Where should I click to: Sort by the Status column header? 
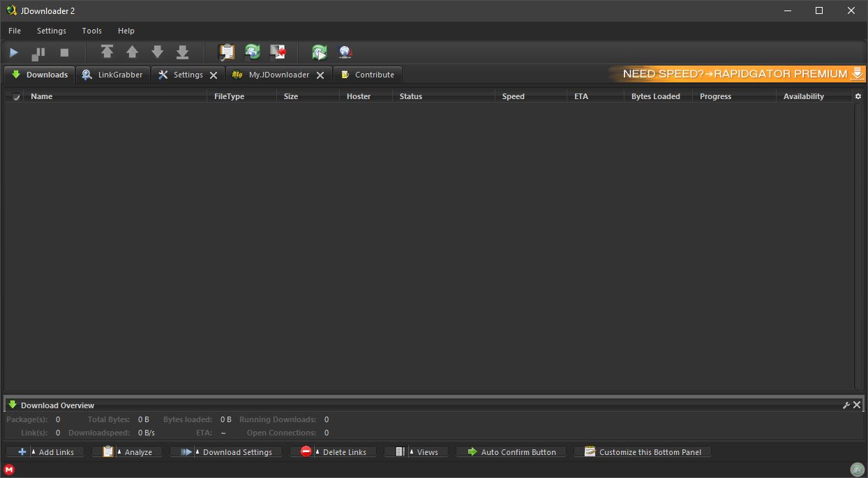[444, 96]
